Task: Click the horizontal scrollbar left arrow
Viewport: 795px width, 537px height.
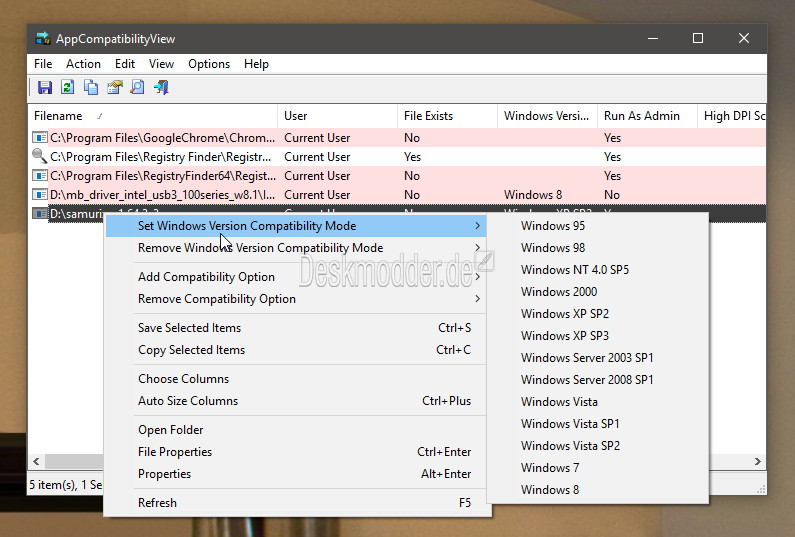Action: tap(36, 461)
